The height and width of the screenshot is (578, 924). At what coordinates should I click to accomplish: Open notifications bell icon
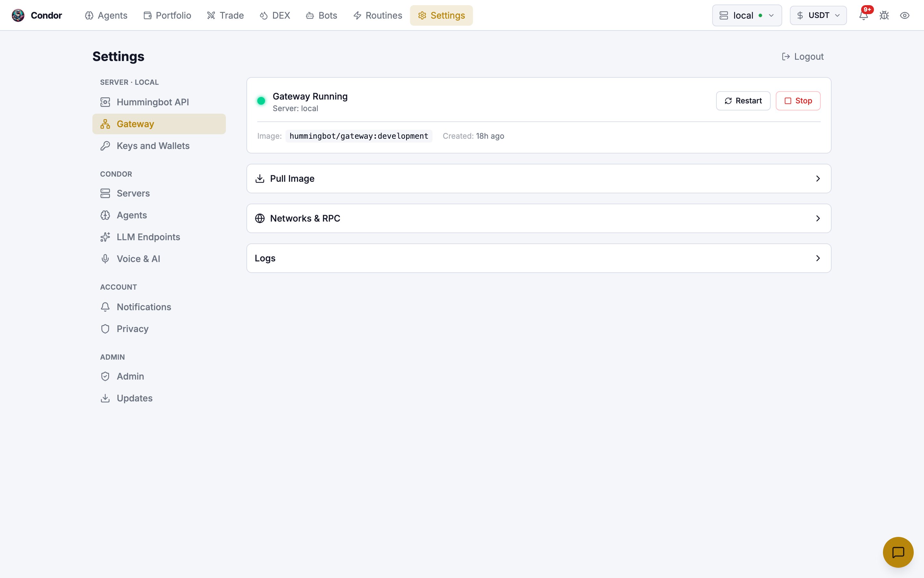[x=864, y=15]
